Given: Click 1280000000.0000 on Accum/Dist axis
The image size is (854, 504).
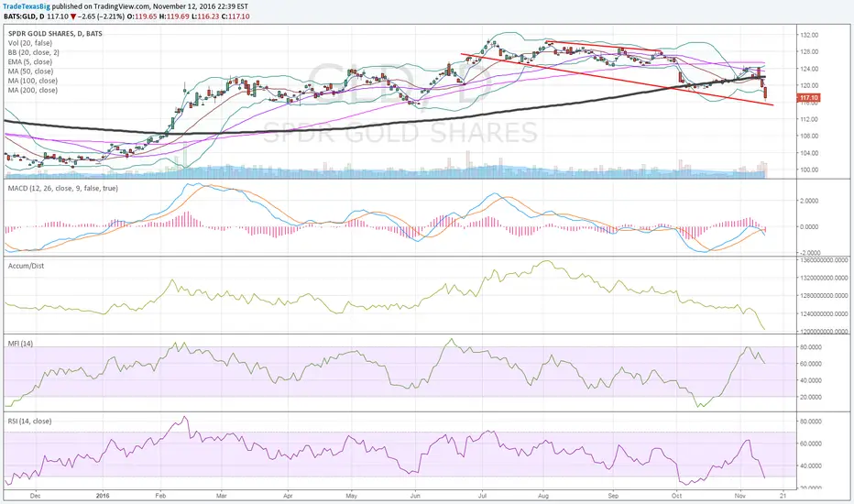Looking at the screenshot, I should coord(824,296).
